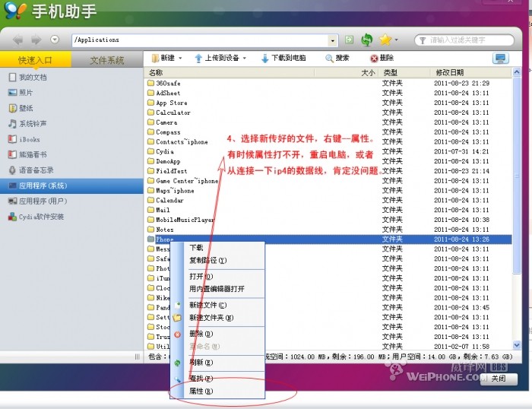This screenshot has width=532, height=409.
Task: Choose 打开 in context menu
Action: 217,276
